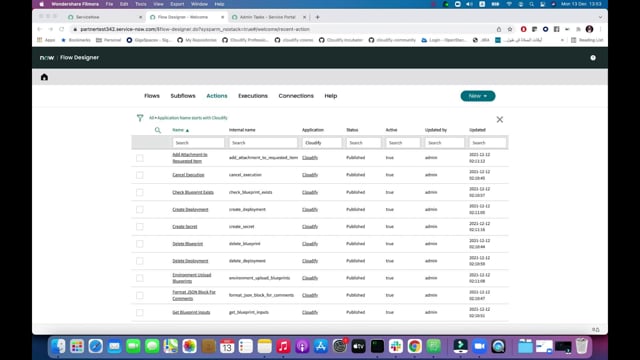Open the Reading List button
Screen dimensions: 640x360
tap(587, 40)
